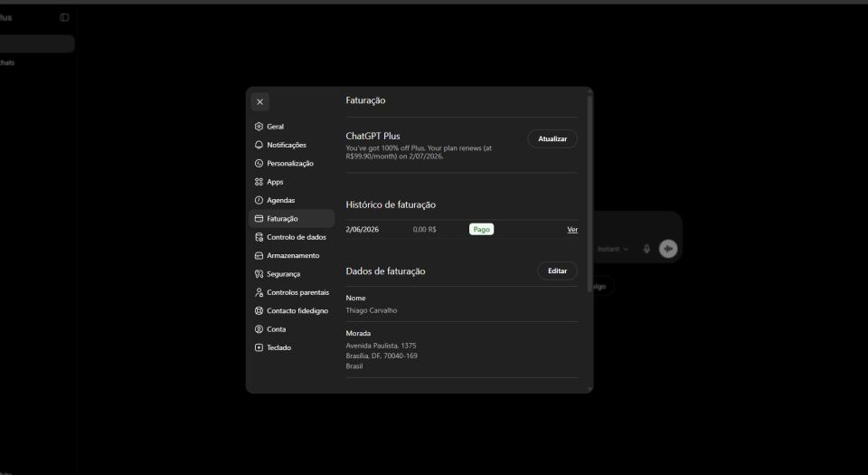Click the Agendas clock icon
Image resolution: width=868 pixels, height=475 pixels.
tap(259, 200)
